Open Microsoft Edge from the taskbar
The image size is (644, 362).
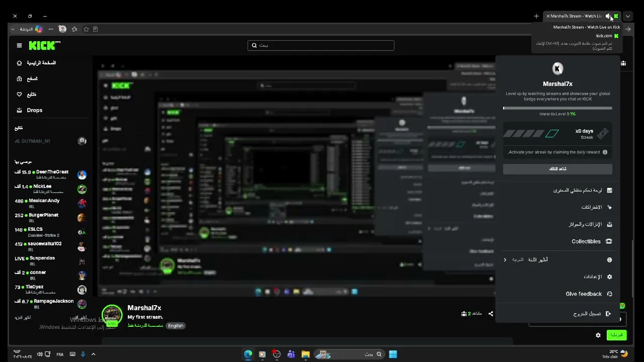[248, 354]
